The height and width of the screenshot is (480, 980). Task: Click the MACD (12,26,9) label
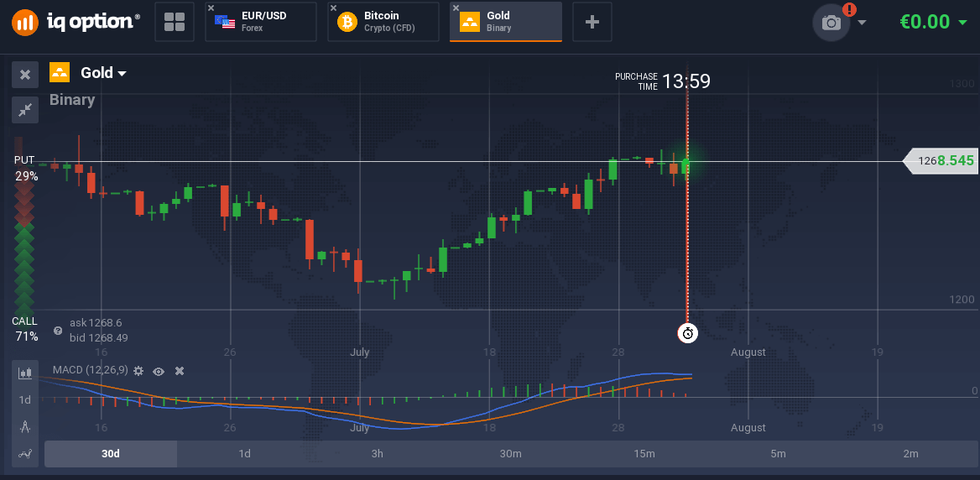pyautogui.click(x=90, y=371)
